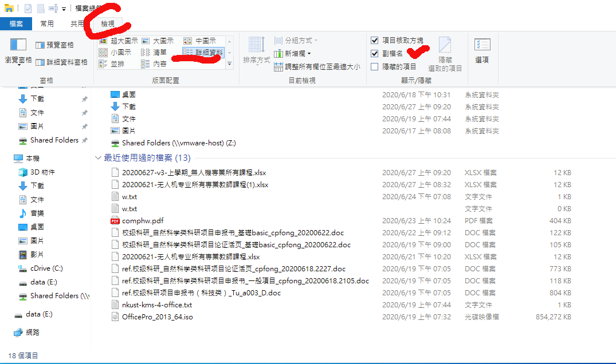The image size is (616, 364).
Task: Uncheck the 項目核取方塊 checkbox
Action: [x=375, y=41]
